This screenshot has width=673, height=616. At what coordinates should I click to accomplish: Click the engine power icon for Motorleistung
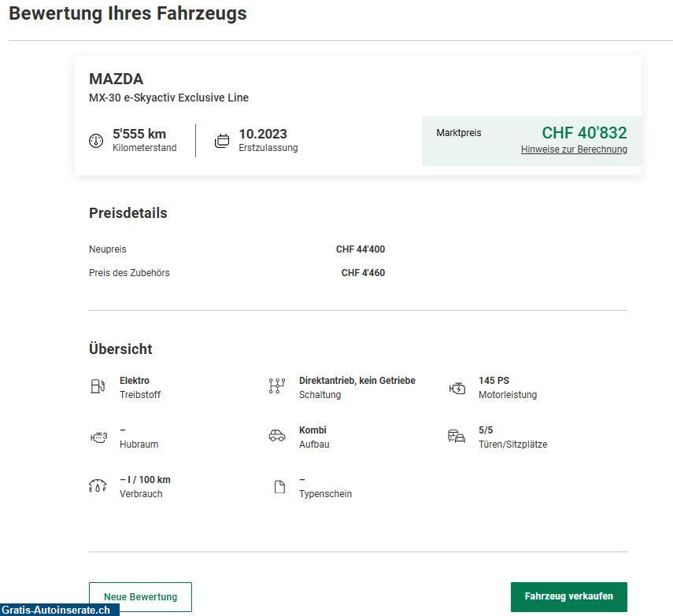click(457, 389)
